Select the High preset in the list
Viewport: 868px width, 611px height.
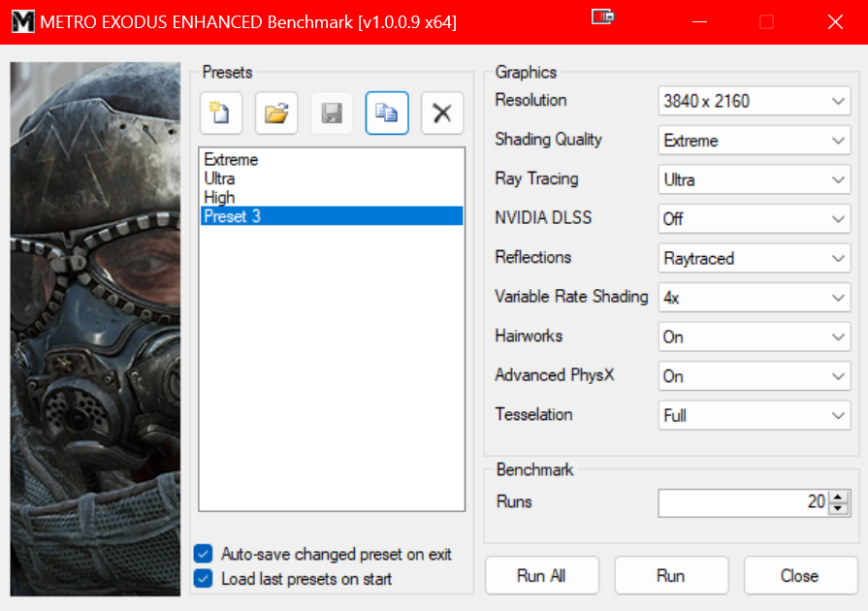pyautogui.click(x=332, y=197)
